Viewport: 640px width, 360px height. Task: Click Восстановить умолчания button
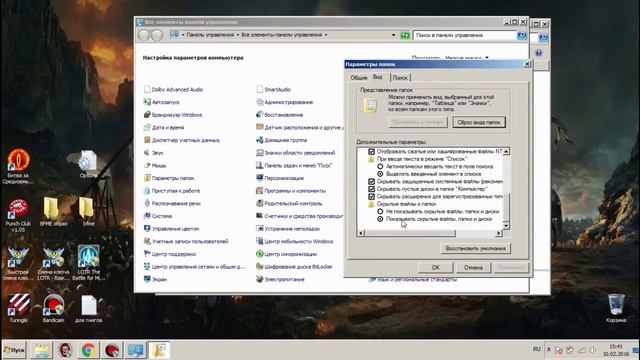(x=476, y=249)
